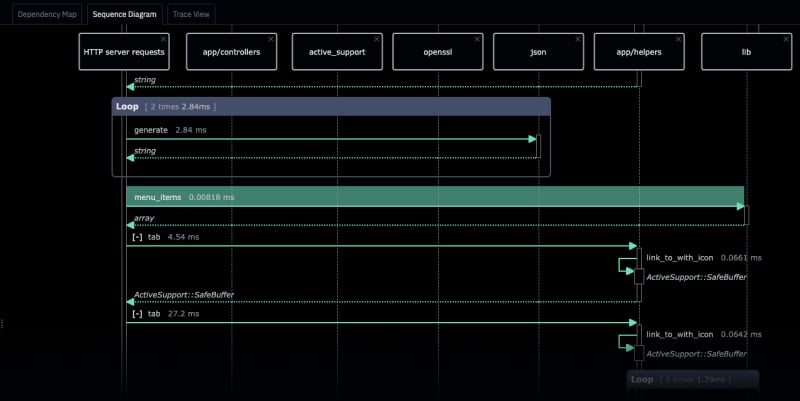Select the Sequence Diagram tab
This screenshot has width=800, height=401.
(124, 14)
